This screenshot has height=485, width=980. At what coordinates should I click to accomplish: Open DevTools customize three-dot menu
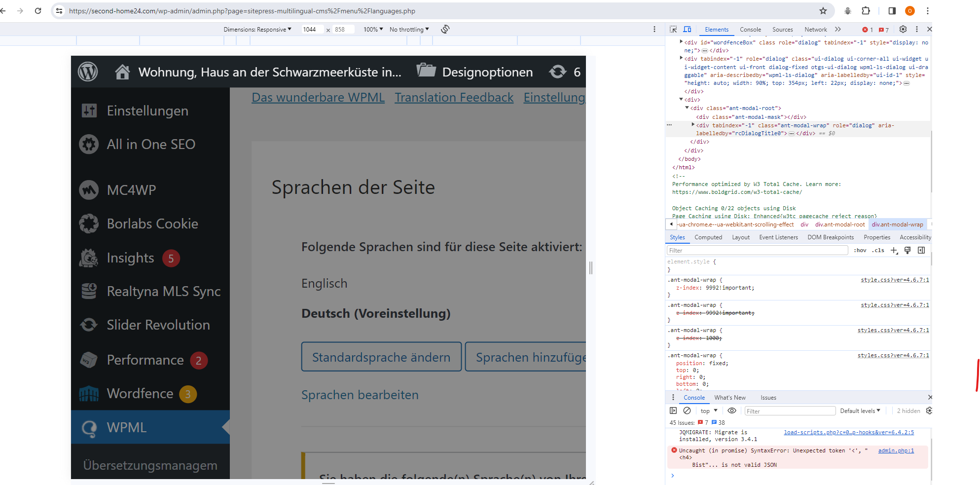(x=917, y=29)
